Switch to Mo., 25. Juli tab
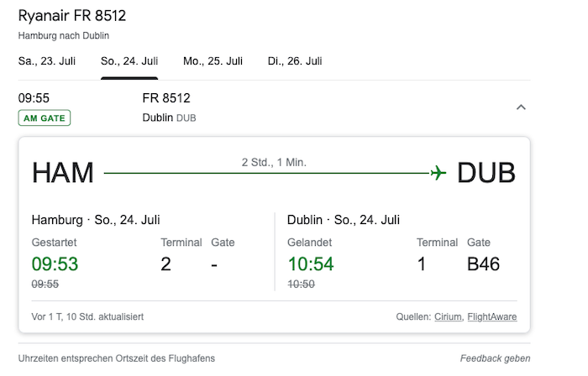Screen dimensions: 588x376 pos(213,61)
